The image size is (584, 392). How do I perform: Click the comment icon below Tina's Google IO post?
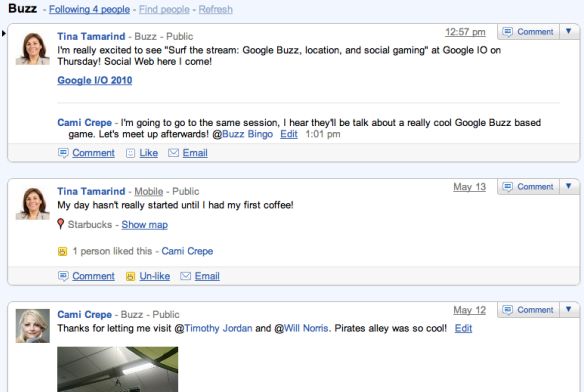(63, 153)
